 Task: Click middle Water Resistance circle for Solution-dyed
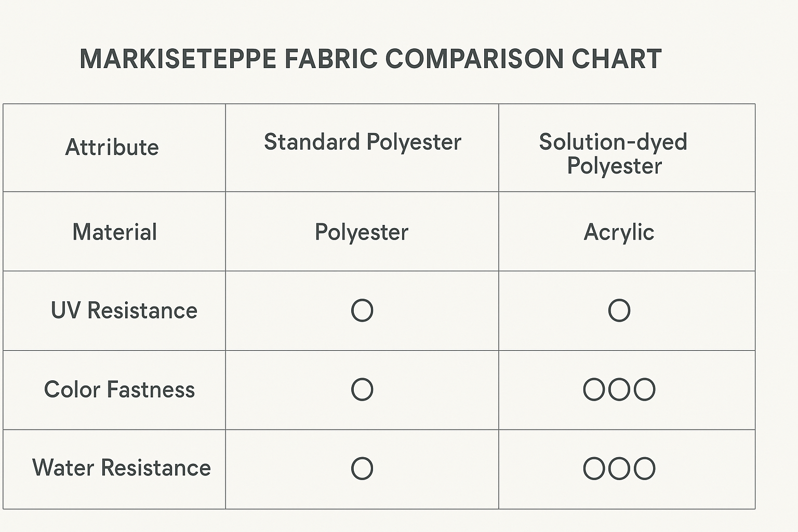point(619,469)
